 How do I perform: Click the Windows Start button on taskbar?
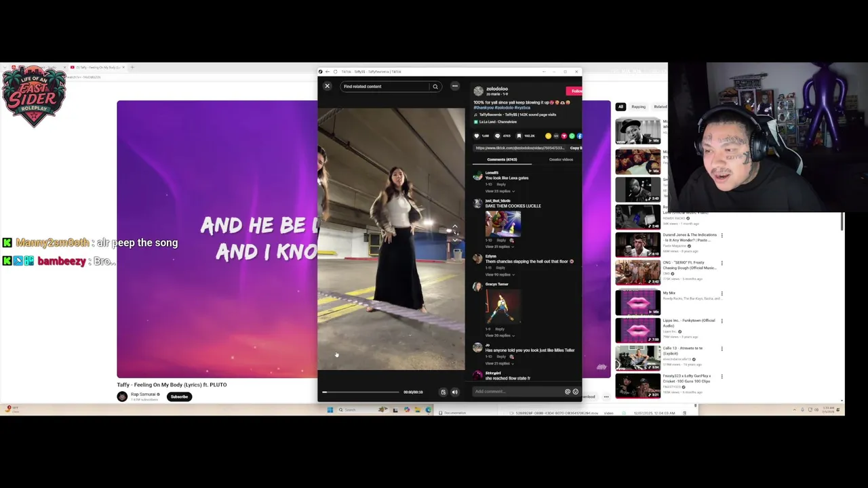(x=330, y=409)
